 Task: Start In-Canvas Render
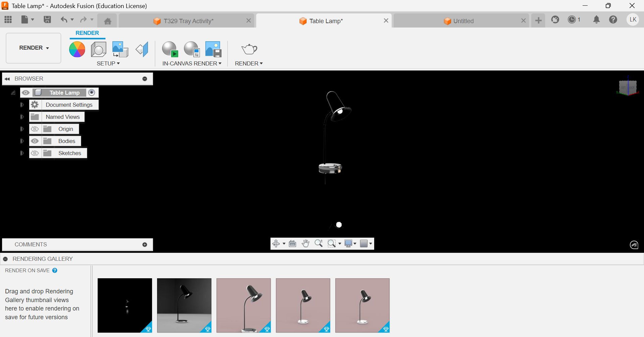(170, 49)
